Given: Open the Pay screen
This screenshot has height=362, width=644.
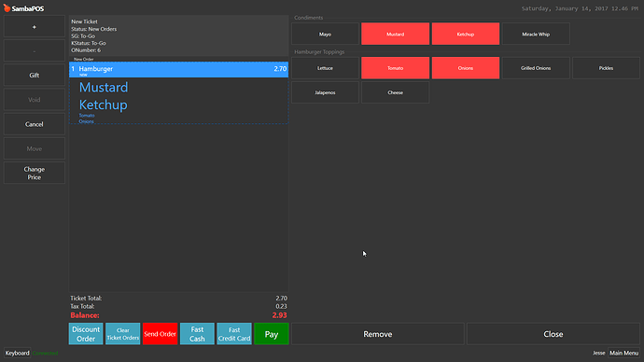Looking at the screenshot, I should [x=271, y=334].
